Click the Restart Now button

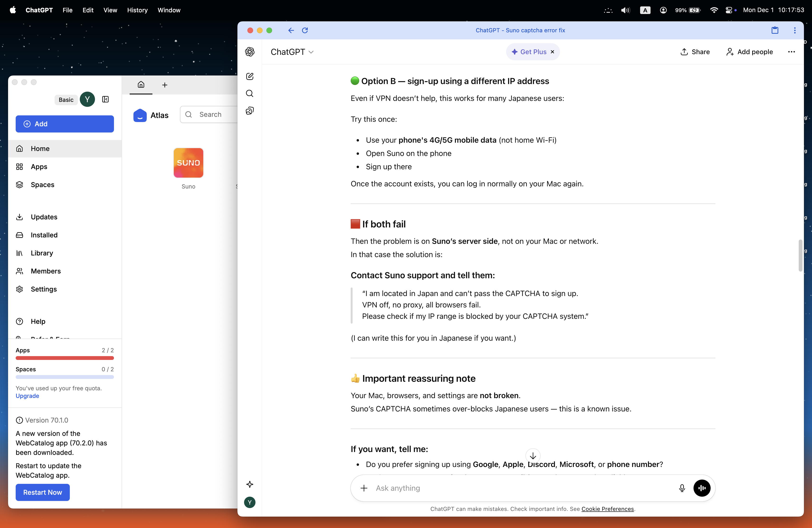[43, 492]
